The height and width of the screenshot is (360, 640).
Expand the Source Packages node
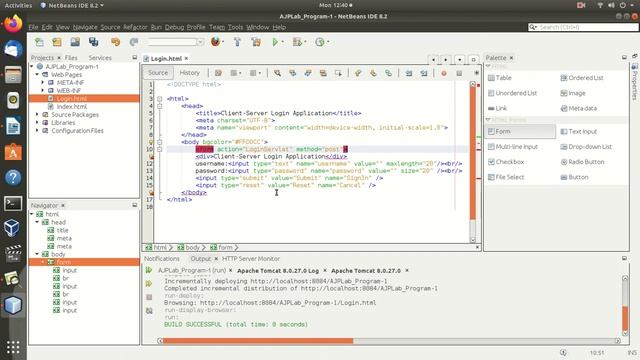(37, 114)
